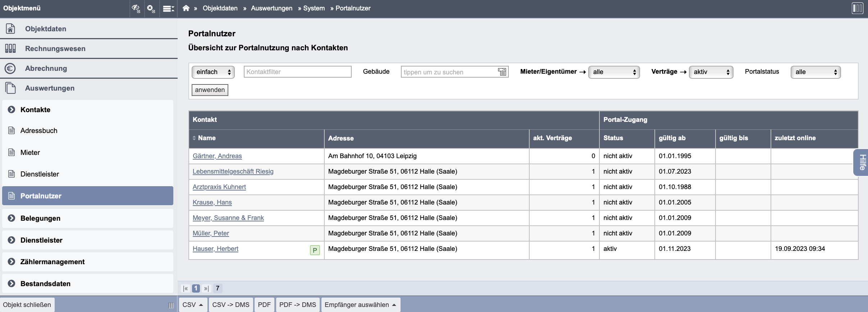868x312 pixels.
Task: Click the anwenden button
Action: [x=210, y=90]
